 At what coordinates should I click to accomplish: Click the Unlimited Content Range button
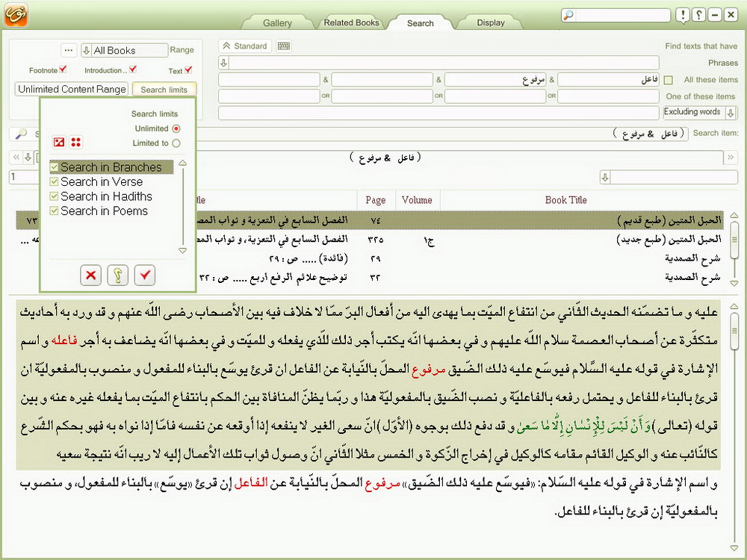(72, 89)
